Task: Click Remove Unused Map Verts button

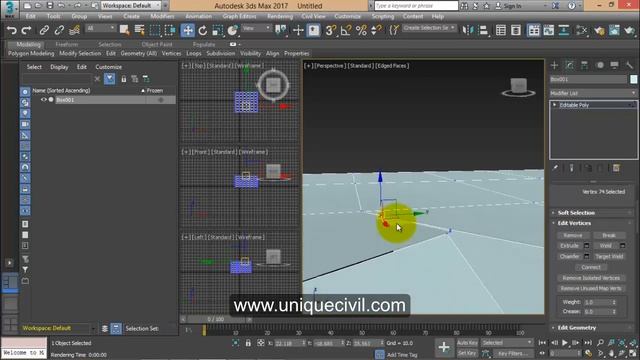Action: pos(591,289)
